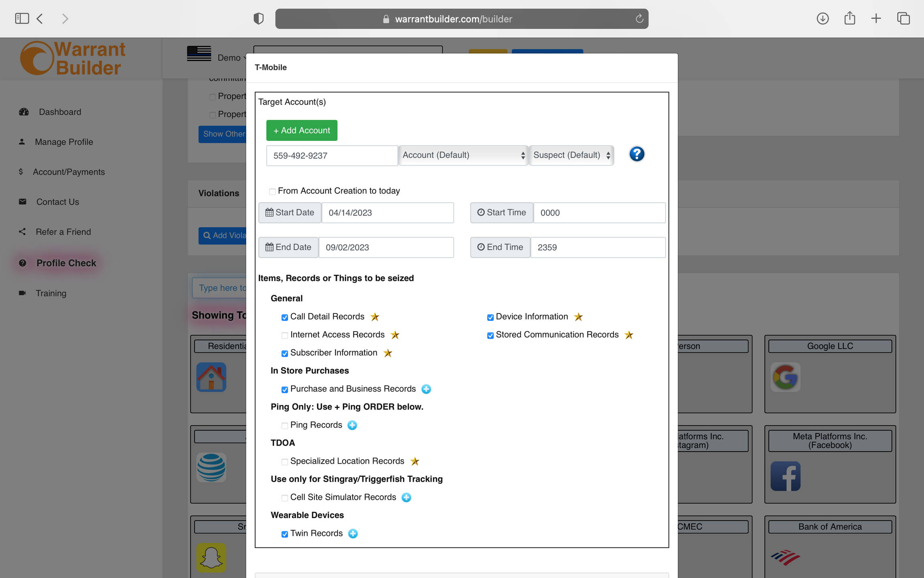Click the green Add Account button
The height and width of the screenshot is (578, 924).
(302, 130)
